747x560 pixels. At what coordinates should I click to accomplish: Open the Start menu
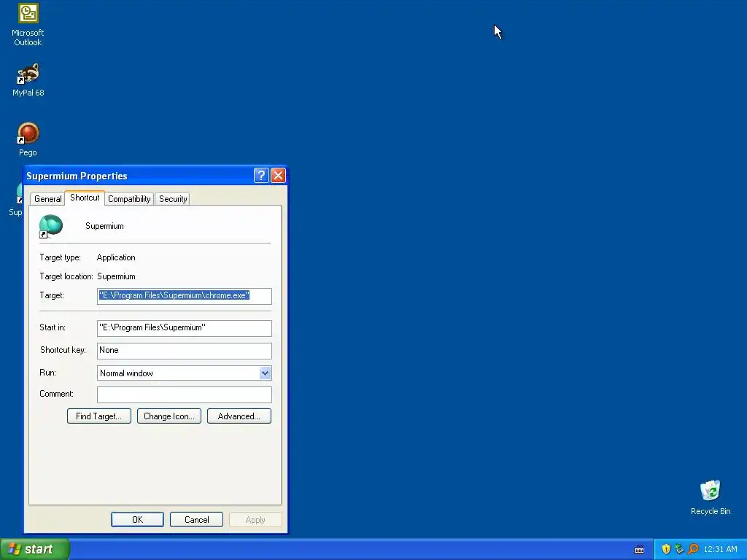(35, 549)
